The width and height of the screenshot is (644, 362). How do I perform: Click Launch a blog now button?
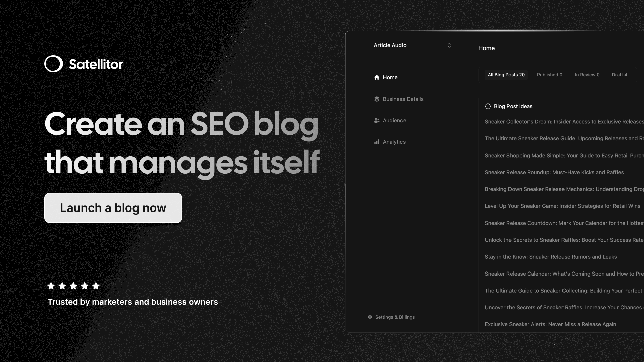point(113,207)
